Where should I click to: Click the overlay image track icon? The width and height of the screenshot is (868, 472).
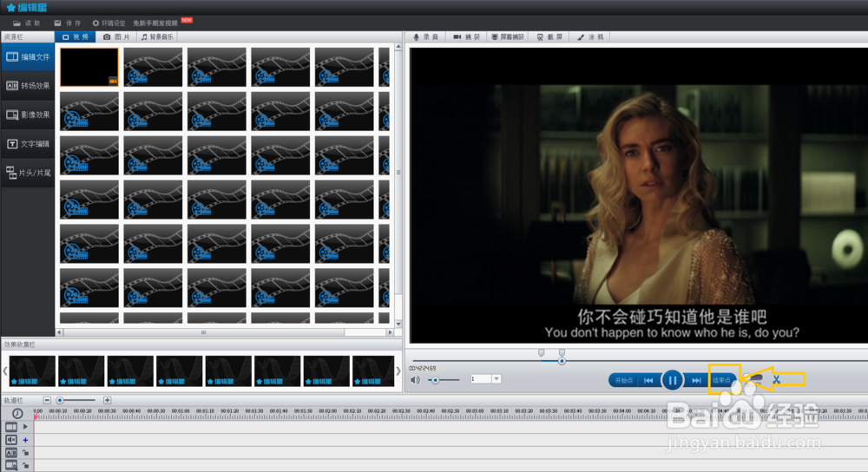11,466
